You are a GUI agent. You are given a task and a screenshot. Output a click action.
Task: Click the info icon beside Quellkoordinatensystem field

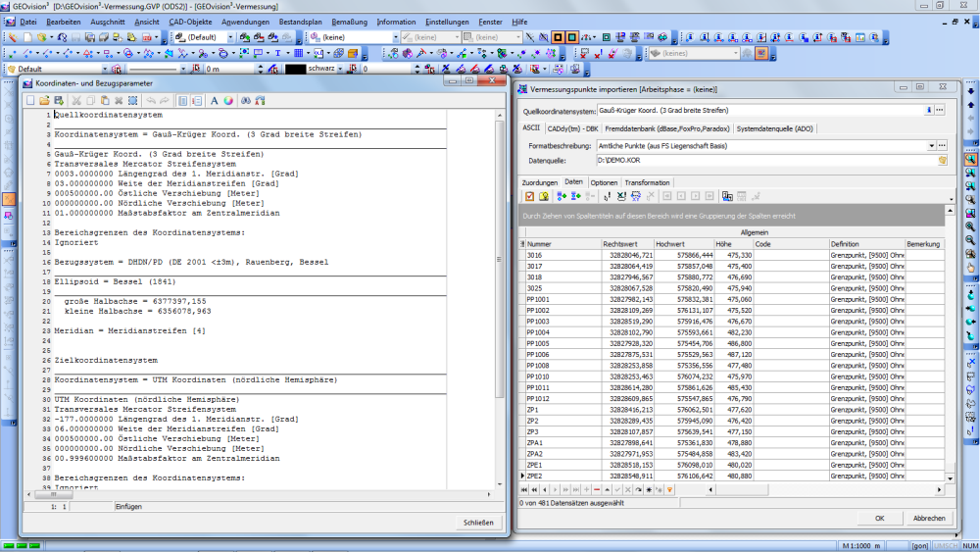(929, 110)
